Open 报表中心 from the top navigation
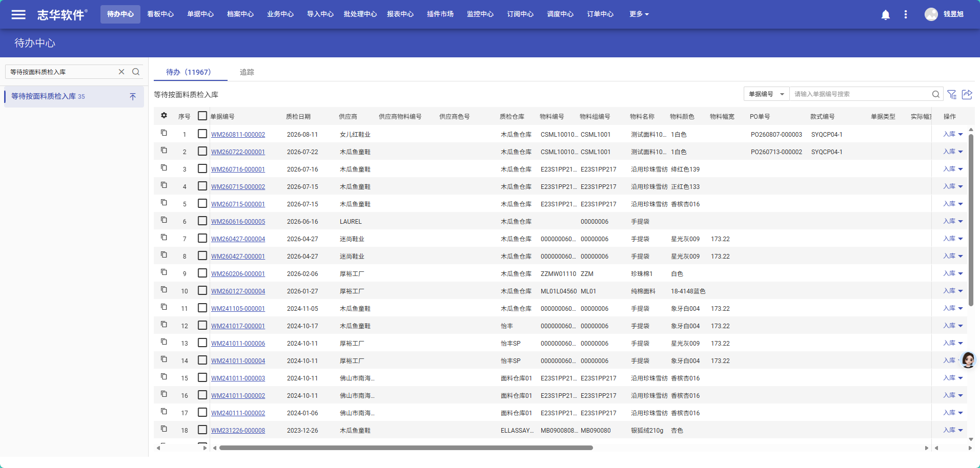This screenshot has width=980, height=468. (x=400, y=14)
